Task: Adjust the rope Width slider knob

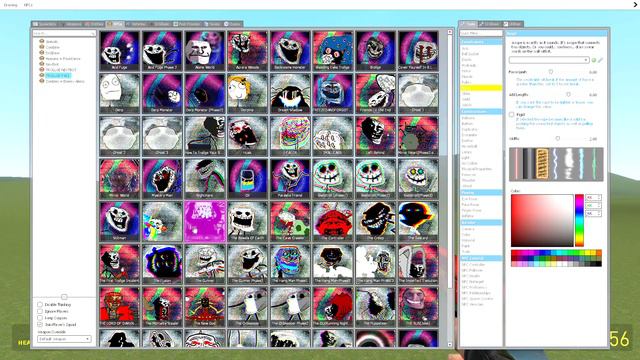Action: point(558,138)
